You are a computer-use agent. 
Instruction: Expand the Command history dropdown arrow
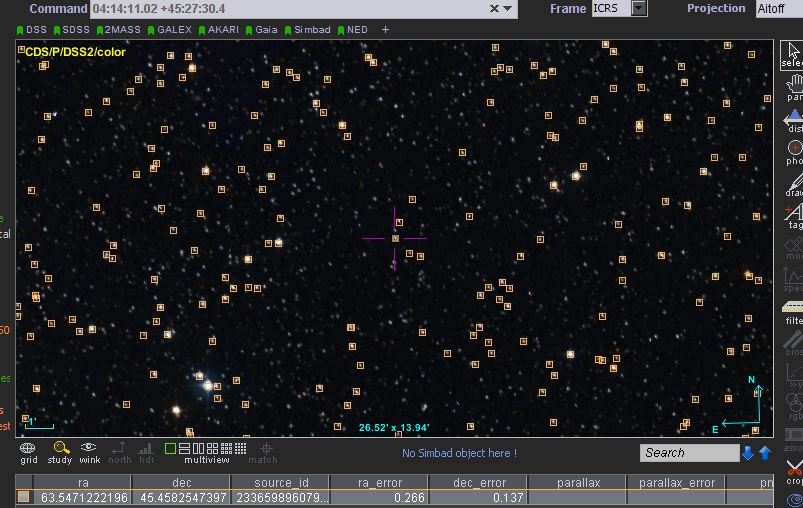click(x=510, y=8)
